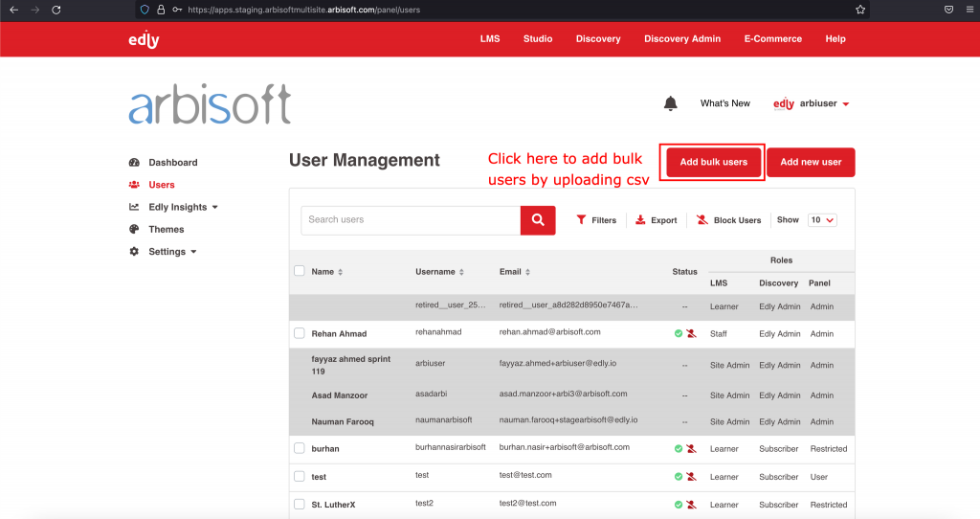
Task: Click block-user icon in test@test.com row
Action: (691, 477)
